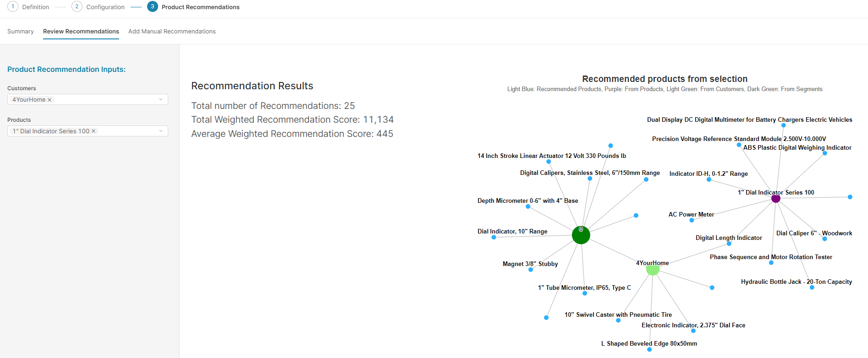Remove the 4YourHome customer tag

[x=49, y=100]
